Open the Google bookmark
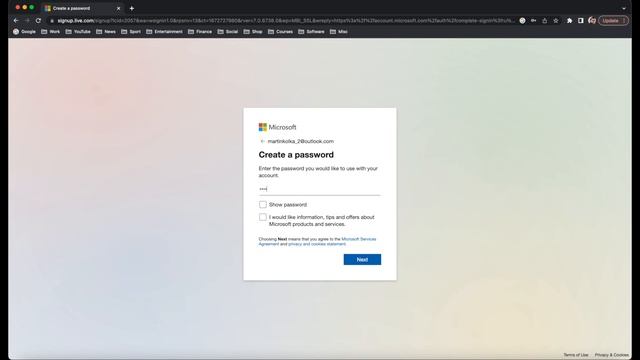The image size is (640, 360). (24, 31)
